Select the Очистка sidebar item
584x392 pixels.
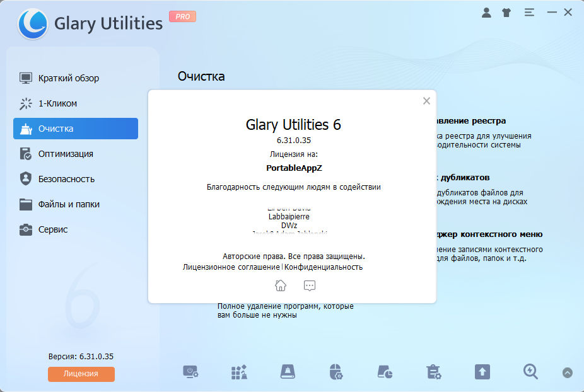tap(76, 129)
